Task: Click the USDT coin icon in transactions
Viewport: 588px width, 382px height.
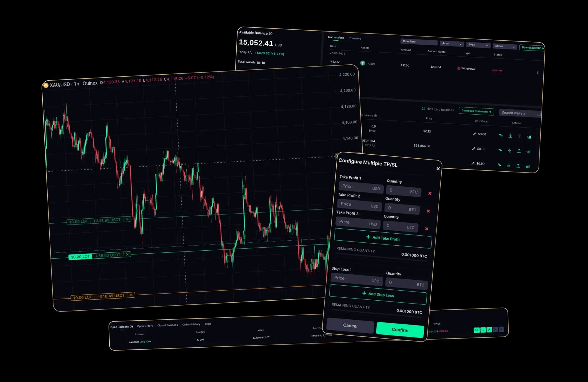Action: click(x=363, y=63)
